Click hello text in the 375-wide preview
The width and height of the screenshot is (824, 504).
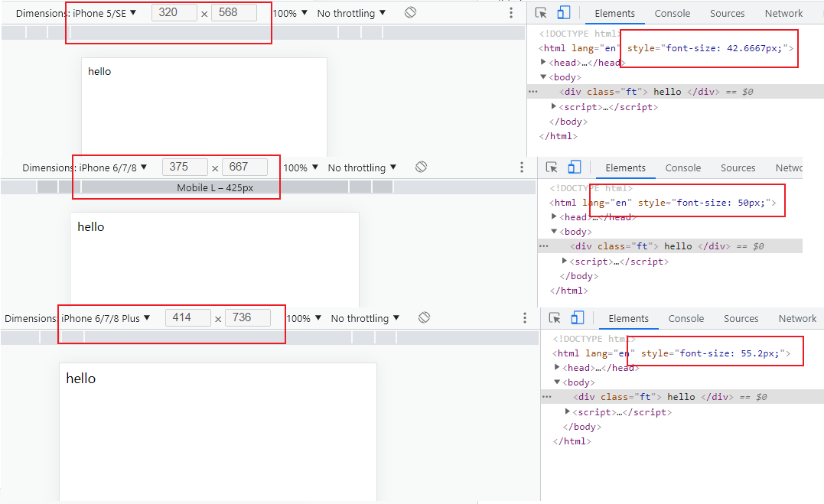pyautogui.click(x=91, y=226)
